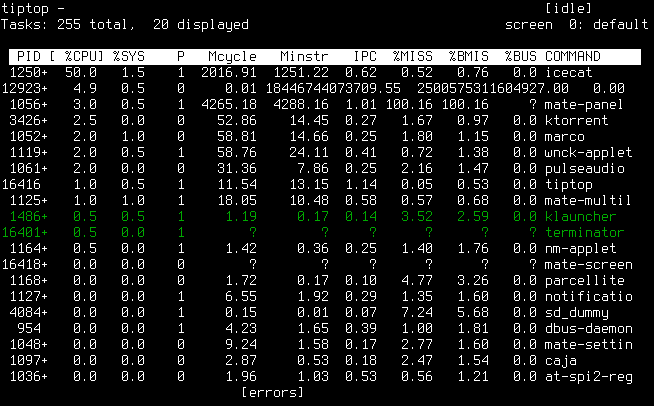654x406 pixels.
Task: Select PID 16416 in the list
Action: click(21, 184)
